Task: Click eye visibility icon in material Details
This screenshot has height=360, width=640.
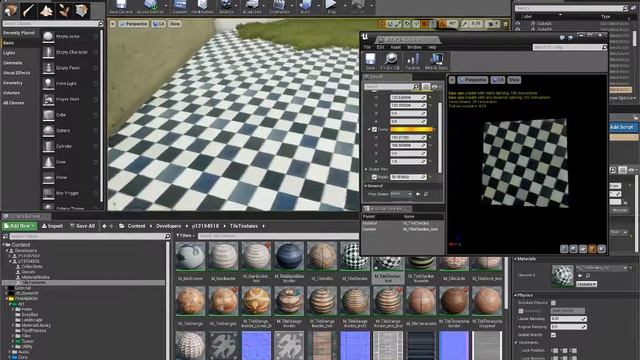Action: 435,87
